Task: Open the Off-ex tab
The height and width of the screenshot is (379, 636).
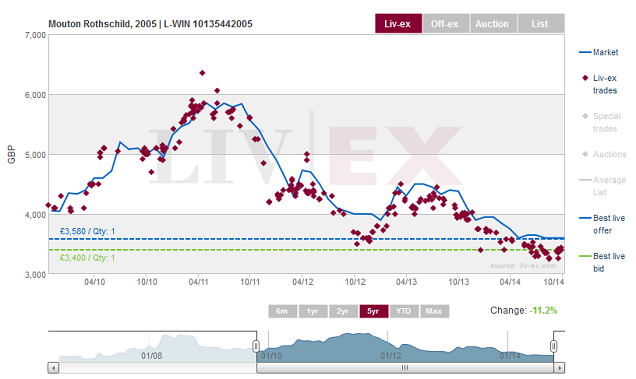Action: [445, 24]
